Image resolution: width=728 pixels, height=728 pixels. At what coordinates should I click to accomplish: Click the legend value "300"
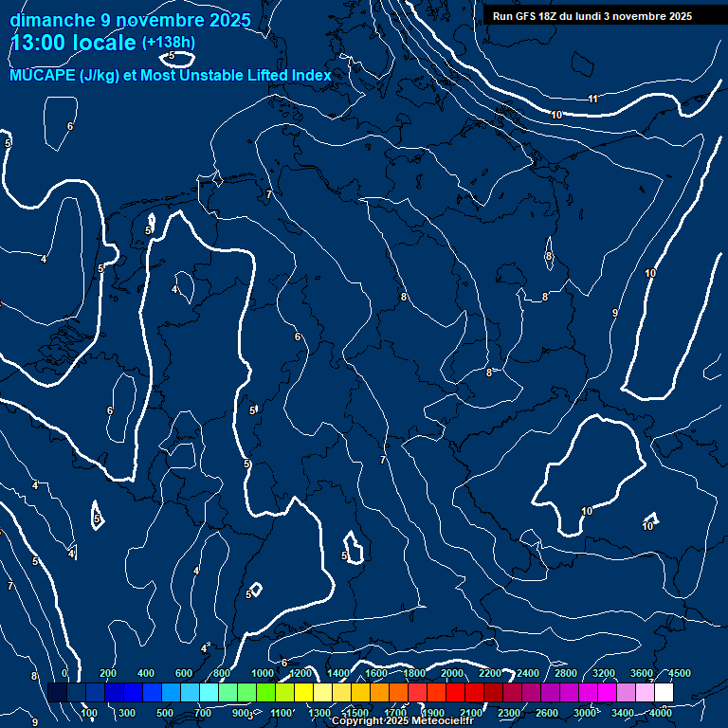127,713
